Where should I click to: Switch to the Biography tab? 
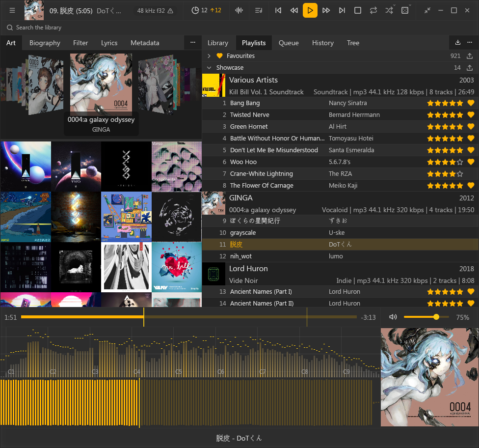[x=45, y=43]
